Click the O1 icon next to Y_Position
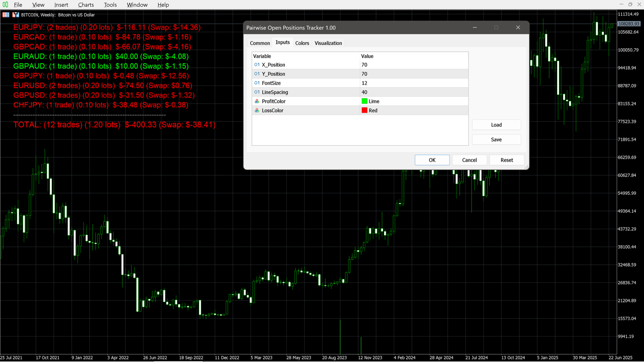 (x=257, y=74)
